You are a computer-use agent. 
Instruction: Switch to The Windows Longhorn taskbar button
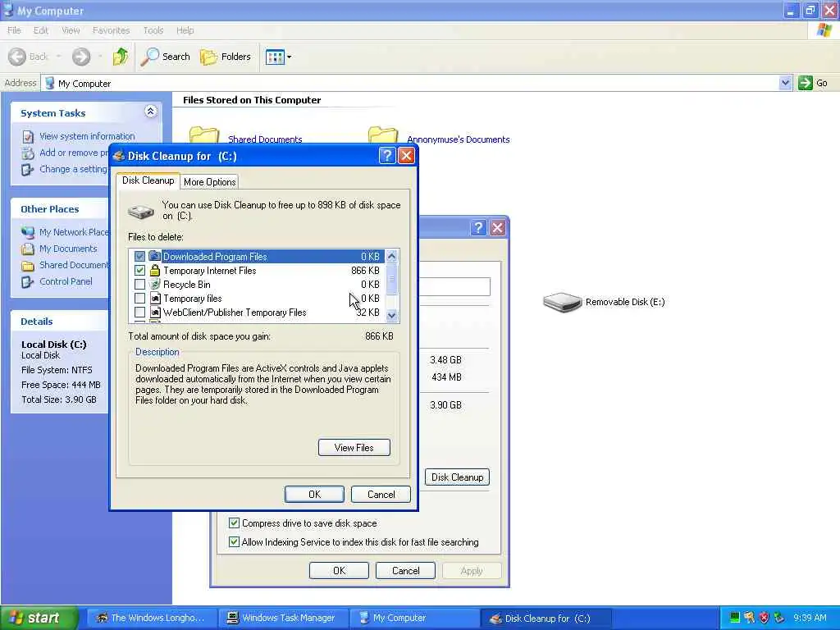pos(152,618)
